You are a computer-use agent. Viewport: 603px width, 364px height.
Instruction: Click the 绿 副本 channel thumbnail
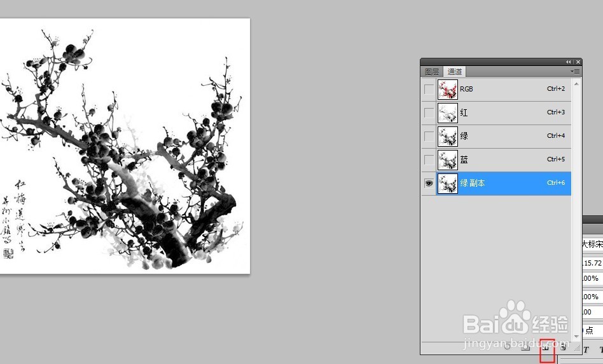click(448, 184)
